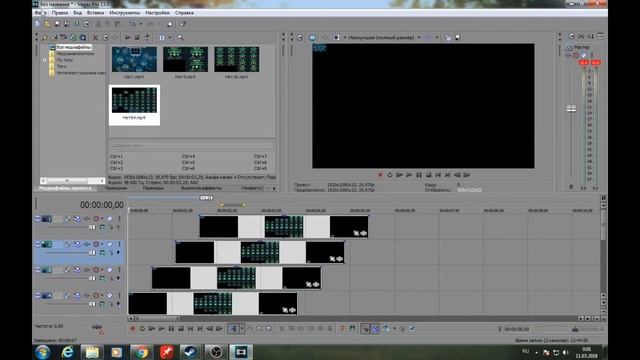This screenshot has height=360, width=640.
Task: Open the Правка menu
Action: pyautogui.click(x=60, y=13)
